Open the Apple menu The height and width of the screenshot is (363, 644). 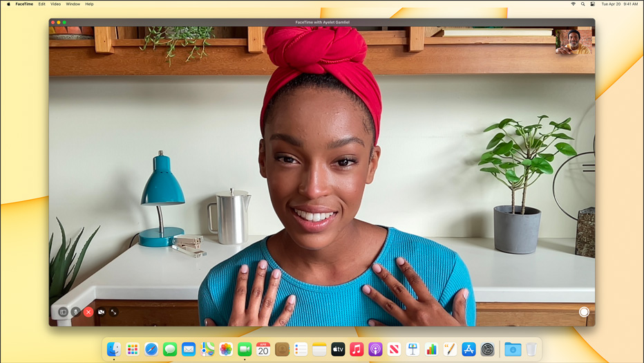(x=8, y=4)
